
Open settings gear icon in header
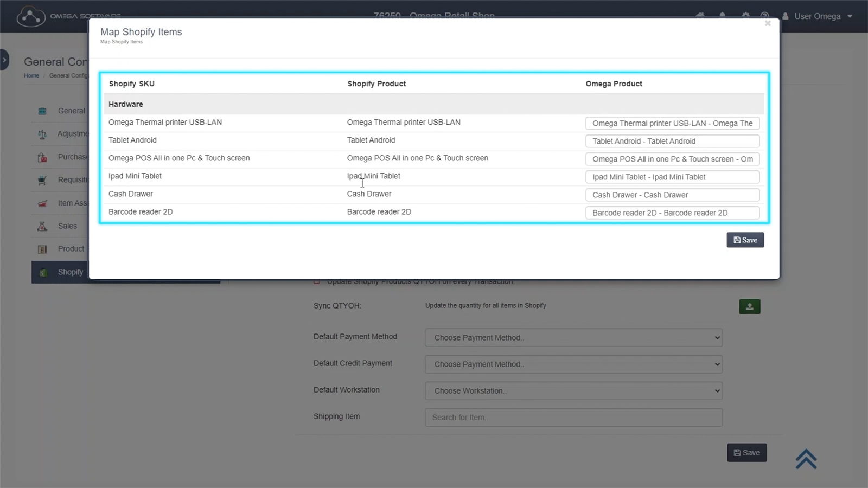coord(745,16)
